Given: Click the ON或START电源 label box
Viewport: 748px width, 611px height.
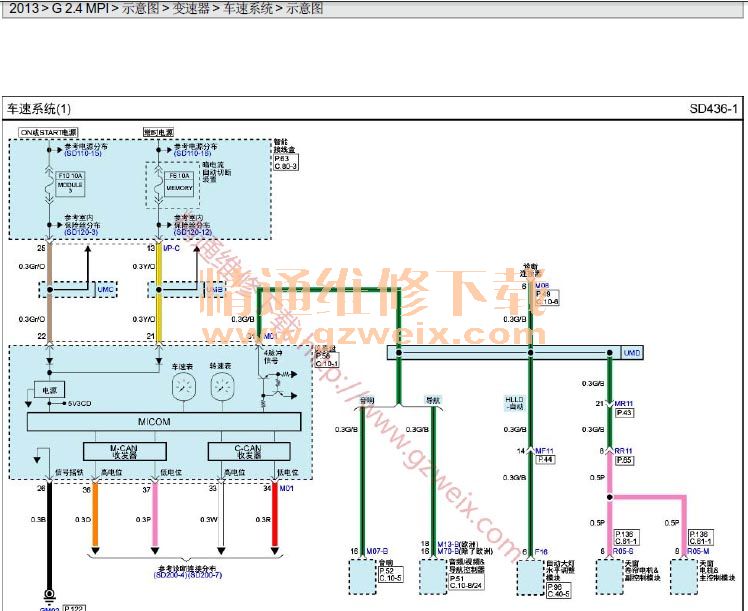Looking at the screenshot, I should point(48,133).
